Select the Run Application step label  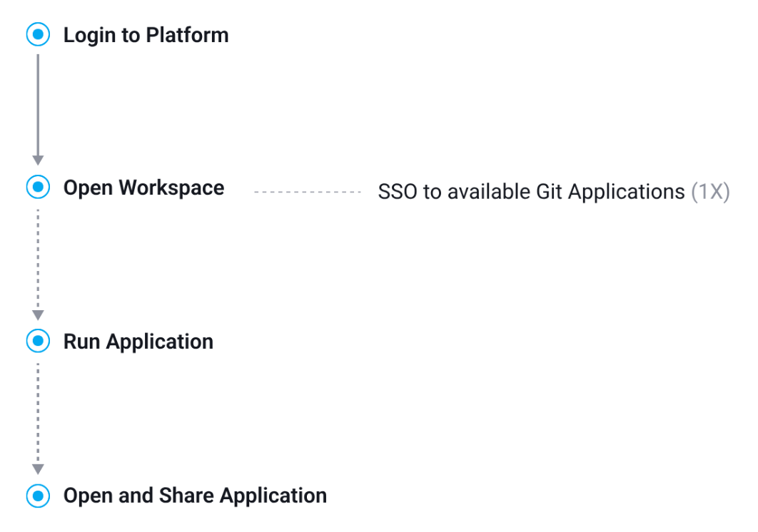138,342
